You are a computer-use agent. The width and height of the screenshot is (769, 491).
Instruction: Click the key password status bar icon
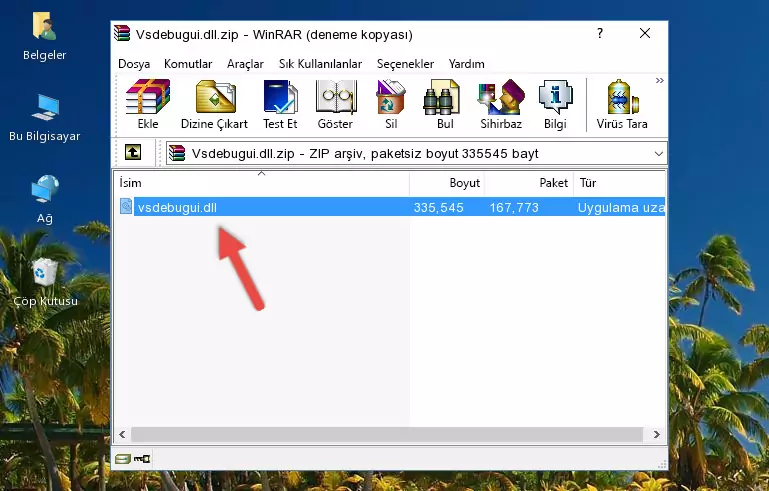click(142, 459)
